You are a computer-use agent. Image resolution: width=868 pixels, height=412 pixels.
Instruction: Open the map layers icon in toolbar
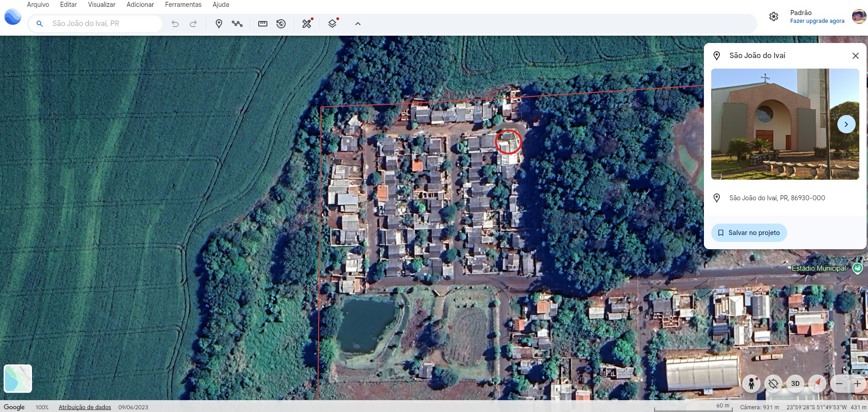[333, 24]
